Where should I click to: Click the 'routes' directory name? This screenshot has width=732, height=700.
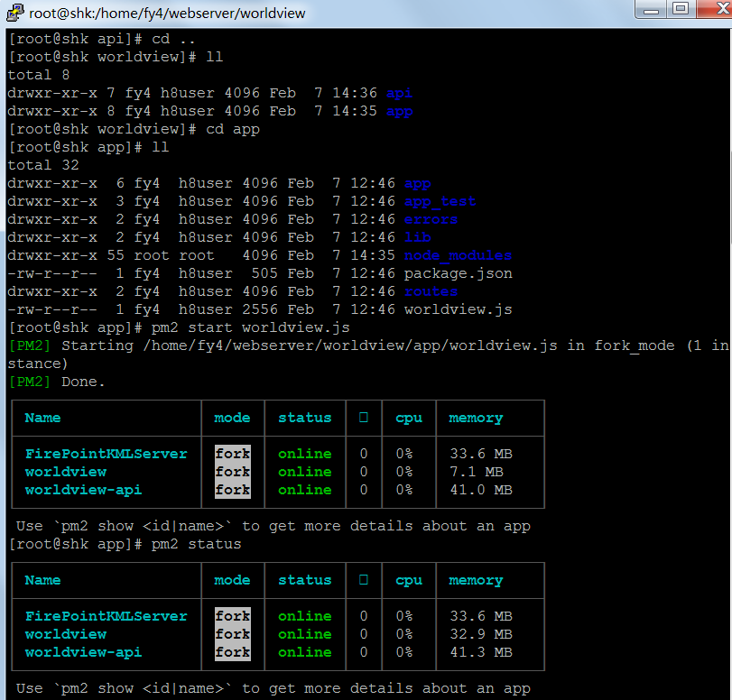(431, 291)
